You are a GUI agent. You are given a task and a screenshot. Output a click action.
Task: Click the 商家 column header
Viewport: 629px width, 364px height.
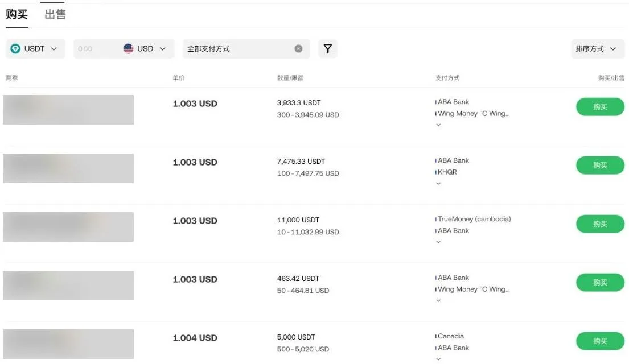[x=12, y=78]
